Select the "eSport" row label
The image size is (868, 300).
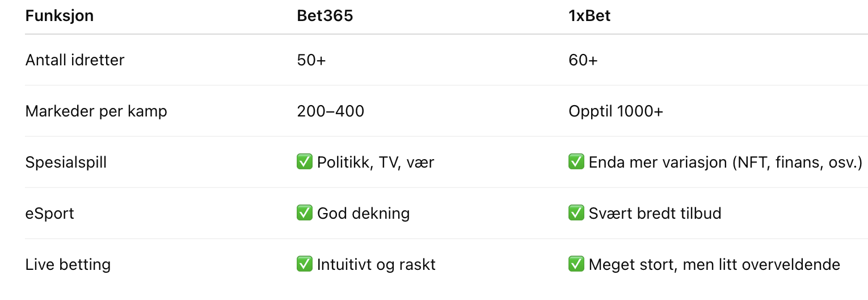click(x=50, y=214)
